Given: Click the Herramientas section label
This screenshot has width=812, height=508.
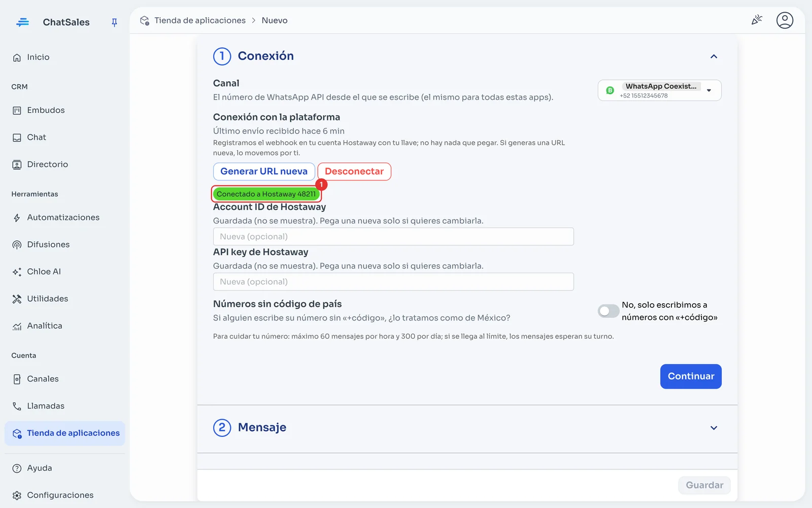Looking at the screenshot, I should 35,194.
